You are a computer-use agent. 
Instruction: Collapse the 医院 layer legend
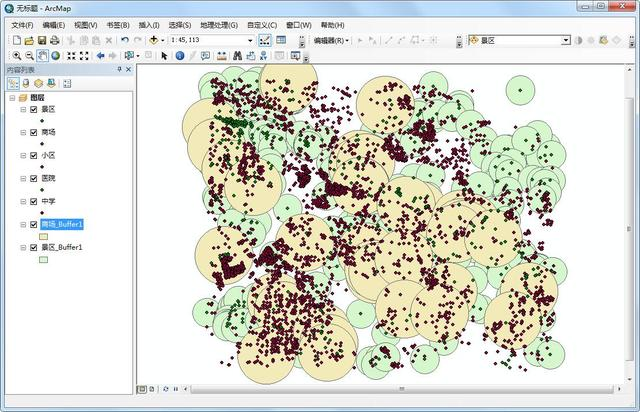click(x=23, y=178)
